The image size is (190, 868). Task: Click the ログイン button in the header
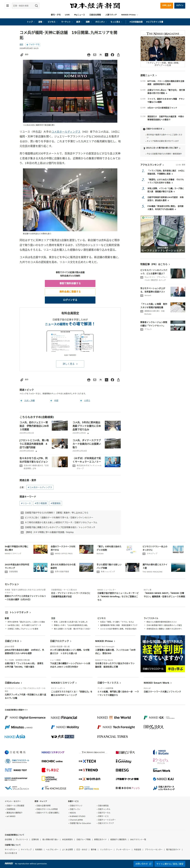tap(180, 5)
